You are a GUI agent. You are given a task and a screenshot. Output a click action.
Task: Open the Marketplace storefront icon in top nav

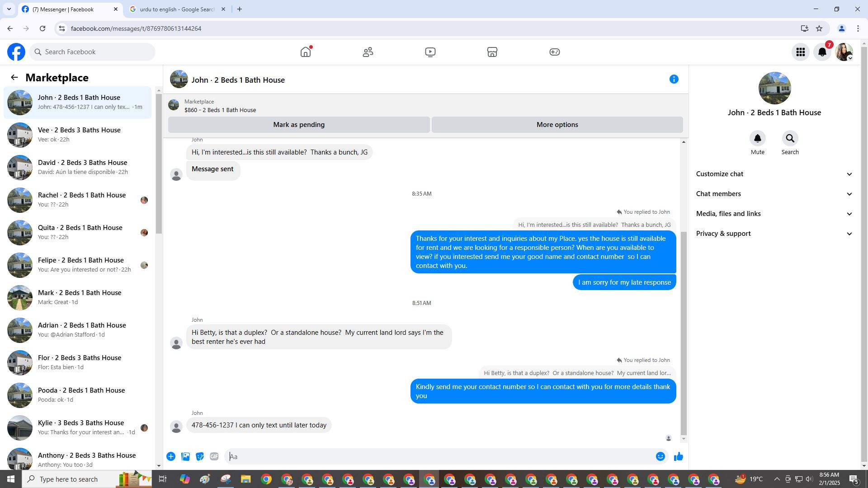(492, 52)
